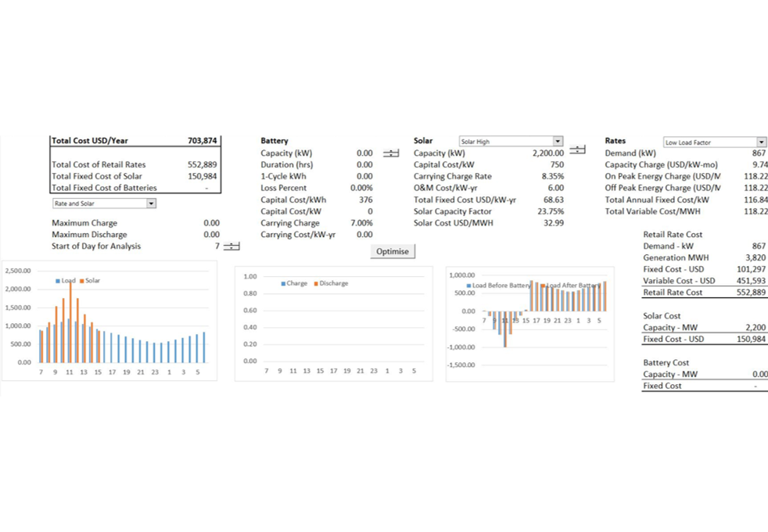Click the Generation MWH value 3,820
Image resolution: width=768 pixels, height=532 pixels.
pos(755,257)
